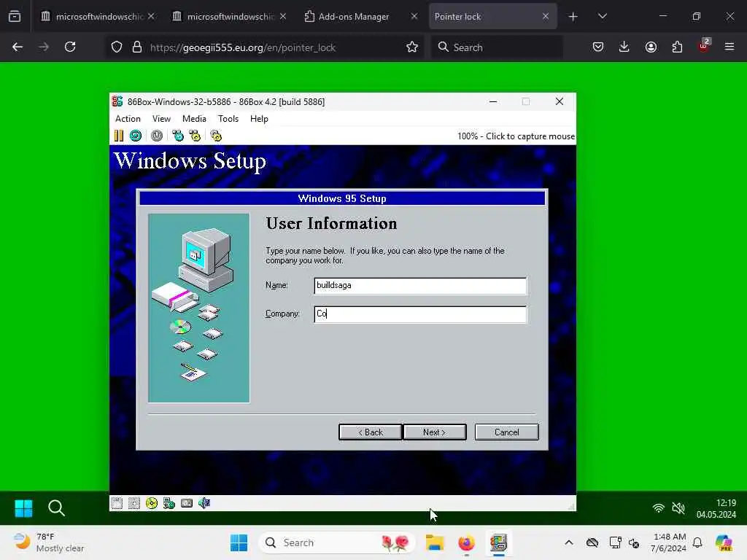Expand hidden system tray icons chevron
This screenshot has height=560, width=747.
click(569, 542)
